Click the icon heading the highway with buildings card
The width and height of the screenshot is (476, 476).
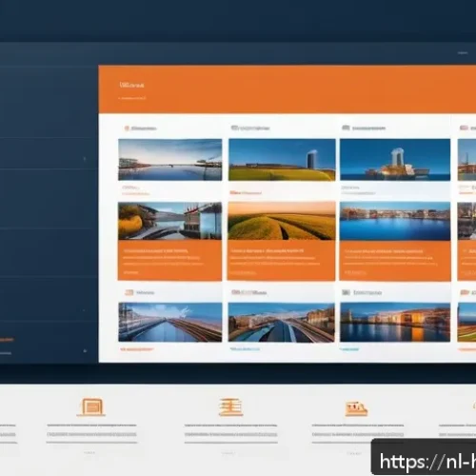235,292
